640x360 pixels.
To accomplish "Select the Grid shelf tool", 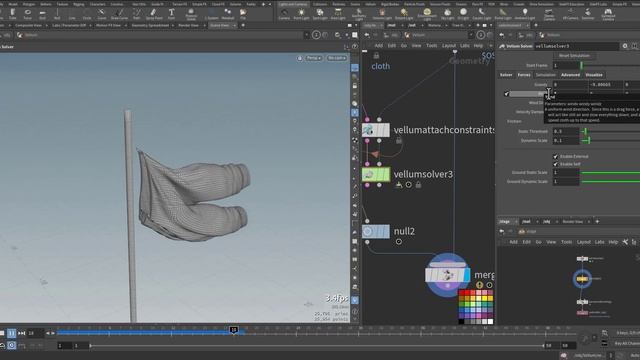I will (x=42, y=14).
